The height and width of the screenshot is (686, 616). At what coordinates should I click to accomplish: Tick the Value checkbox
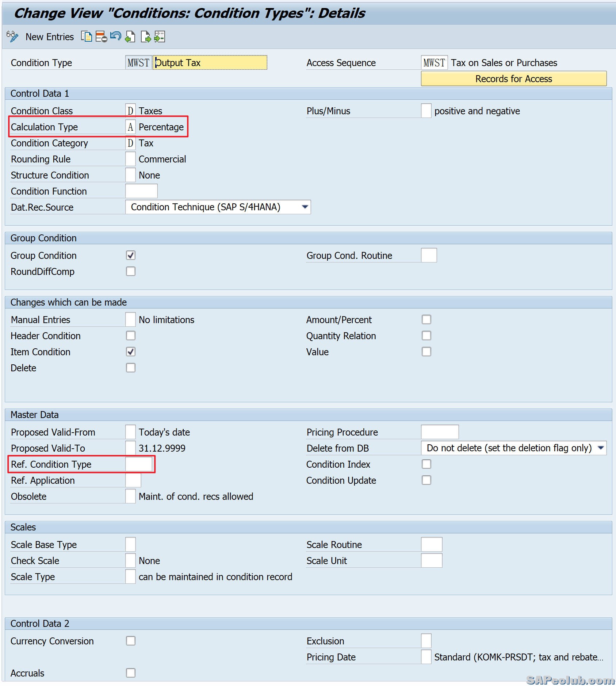426,352
